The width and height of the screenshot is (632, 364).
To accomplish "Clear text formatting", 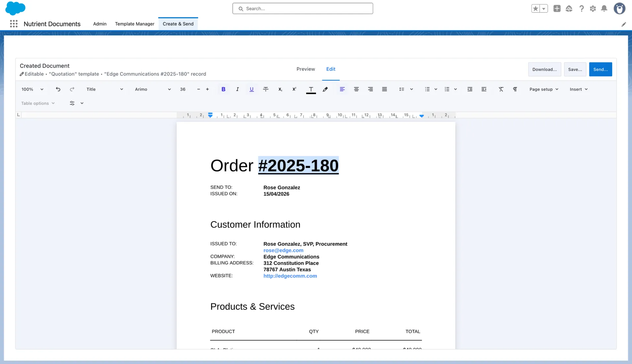I will coord(501,89).
